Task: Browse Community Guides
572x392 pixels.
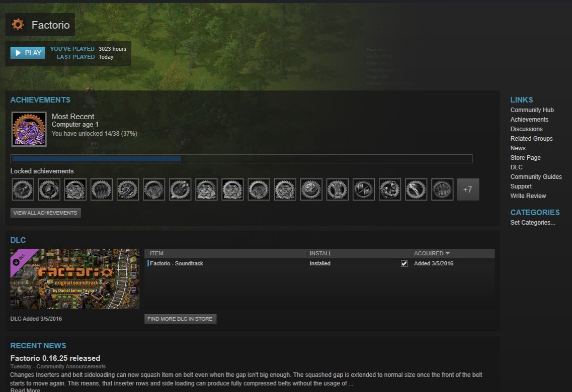Action: 536,177
